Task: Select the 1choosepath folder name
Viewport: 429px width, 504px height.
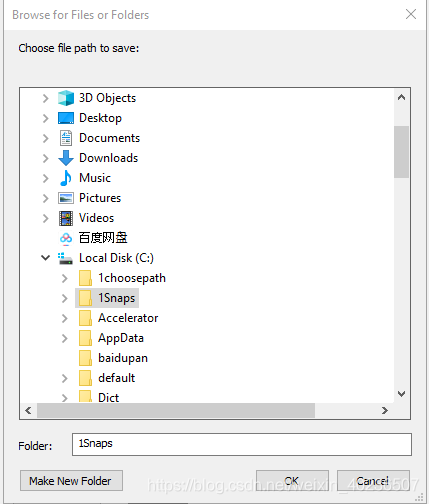Action: pyautogui.click(x=132, y=278)
